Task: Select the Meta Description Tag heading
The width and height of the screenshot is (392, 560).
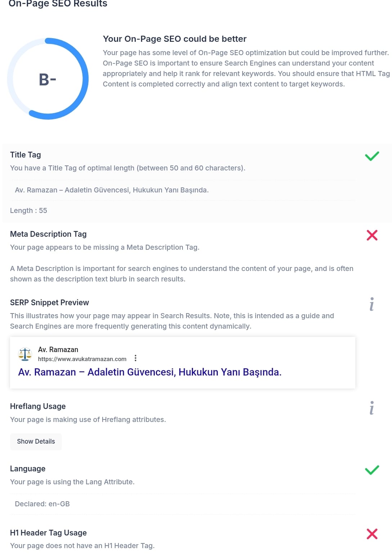Action: click(x=48, y=234)
